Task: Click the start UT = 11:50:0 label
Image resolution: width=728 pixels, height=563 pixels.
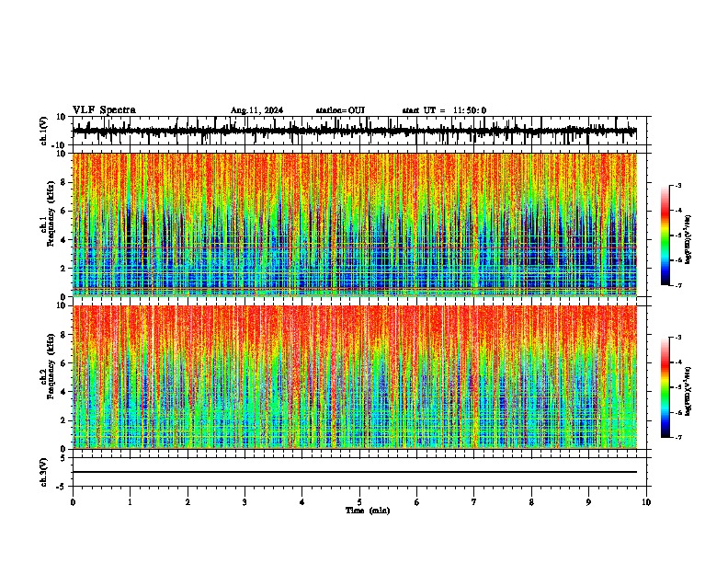Action: tap(444, 110)
